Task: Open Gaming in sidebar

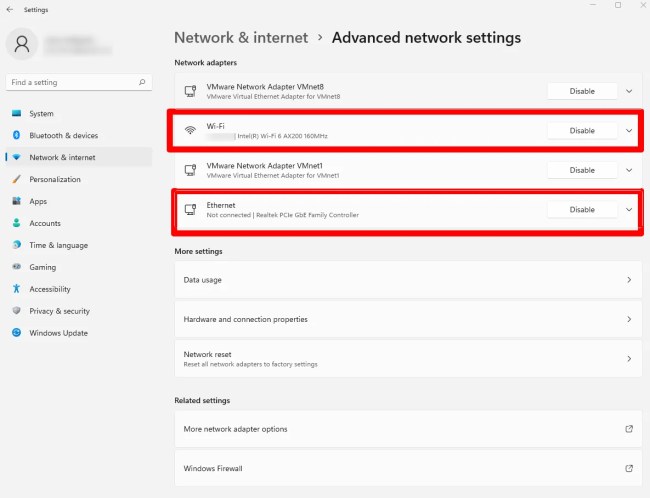Action: point(79,267)
